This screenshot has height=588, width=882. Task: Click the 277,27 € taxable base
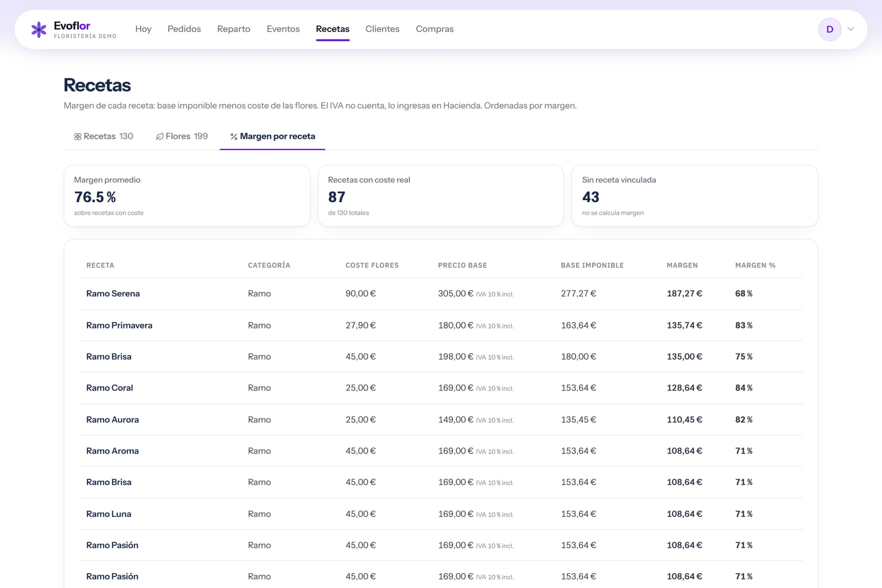click(x=579, y=294)
